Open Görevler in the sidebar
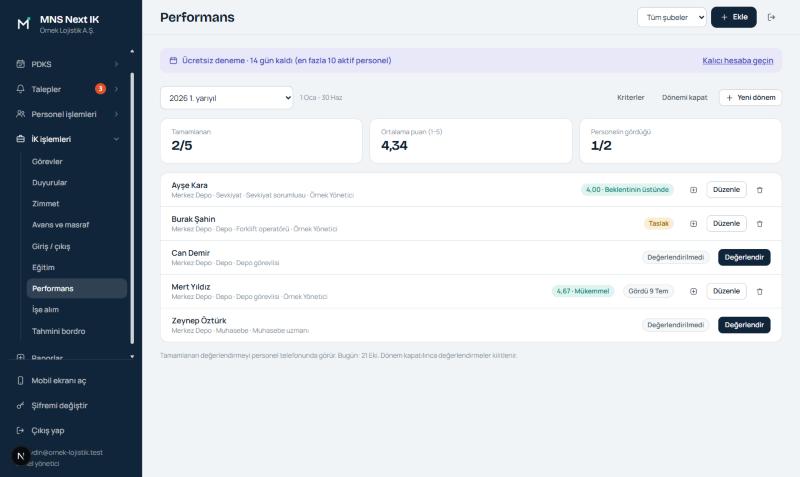Image resolution: width=800 pixels, height=477 pixels. (77, 162)
